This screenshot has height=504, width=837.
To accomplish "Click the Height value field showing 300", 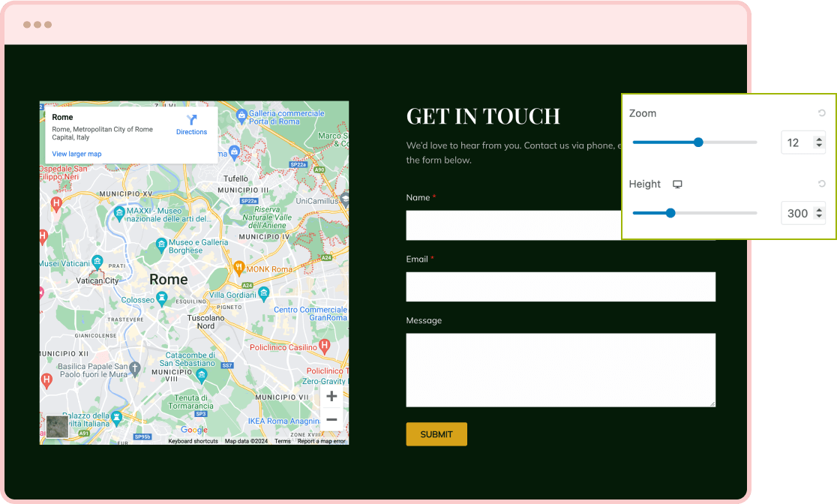I will (x=797, y=214).
